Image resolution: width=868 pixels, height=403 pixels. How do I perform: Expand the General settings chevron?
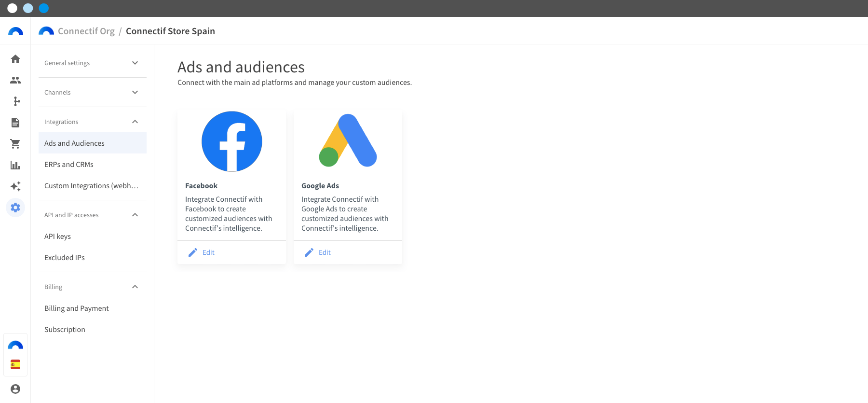135,63
